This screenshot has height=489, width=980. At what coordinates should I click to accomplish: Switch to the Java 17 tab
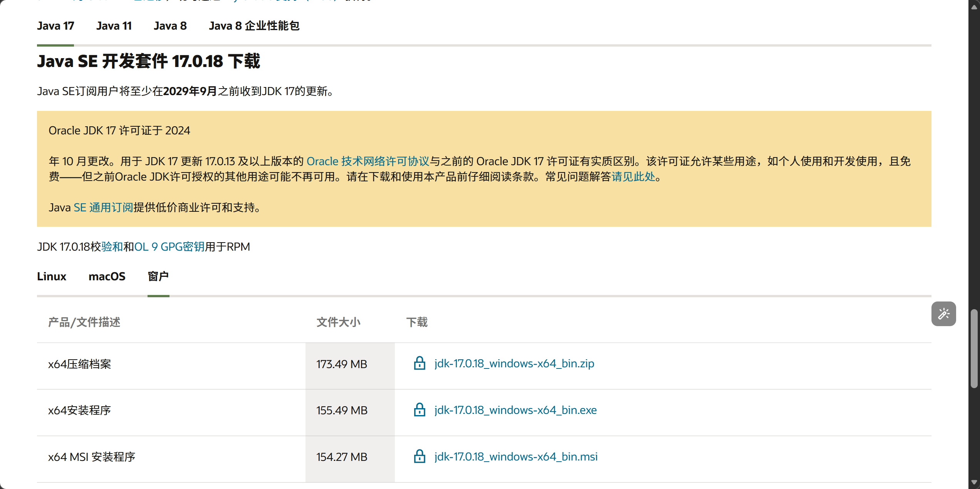coord(55,26)
